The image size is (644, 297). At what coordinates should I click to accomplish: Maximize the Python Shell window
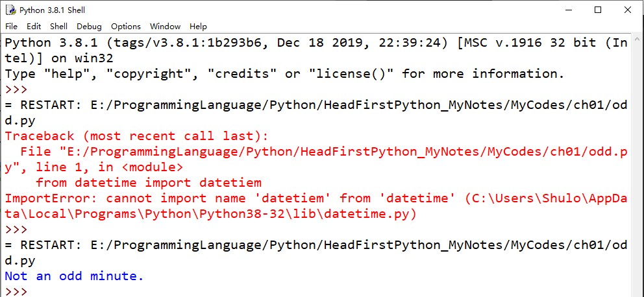click(x=598, y=10)
